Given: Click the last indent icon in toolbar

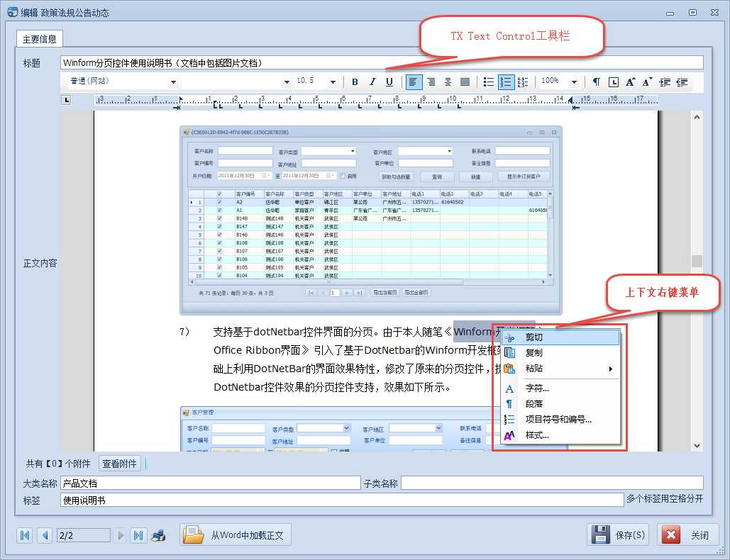Looking at the screenshot, I should click(x=682, y=82).
